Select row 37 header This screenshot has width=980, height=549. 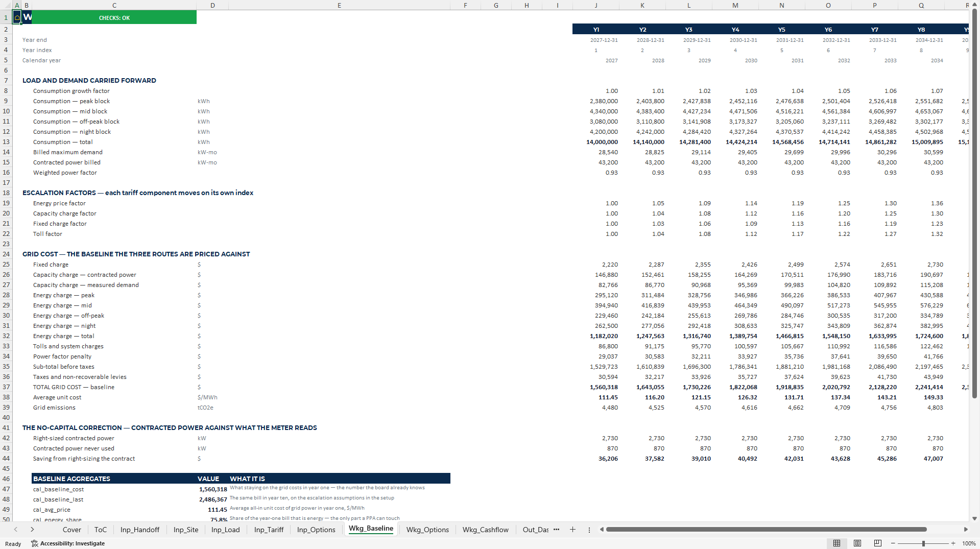point(6,387)
